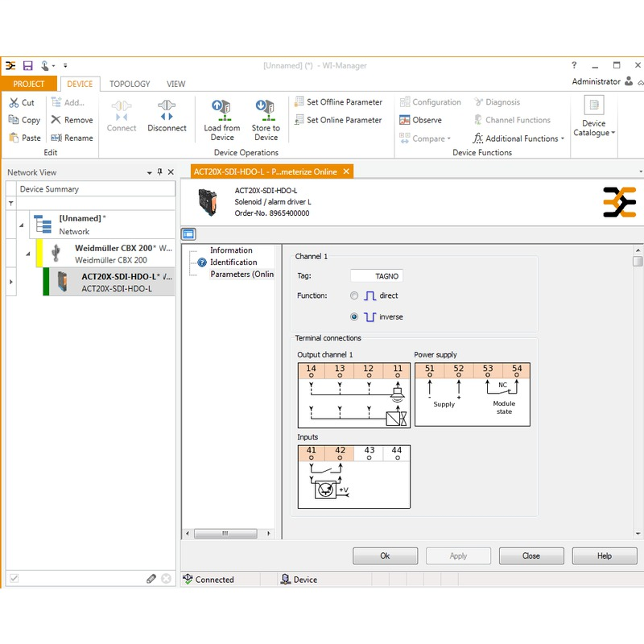Click the horizontal scrollbar in navigation tree
The width and height of the screenshot is (644, 644).
[225, 534]
